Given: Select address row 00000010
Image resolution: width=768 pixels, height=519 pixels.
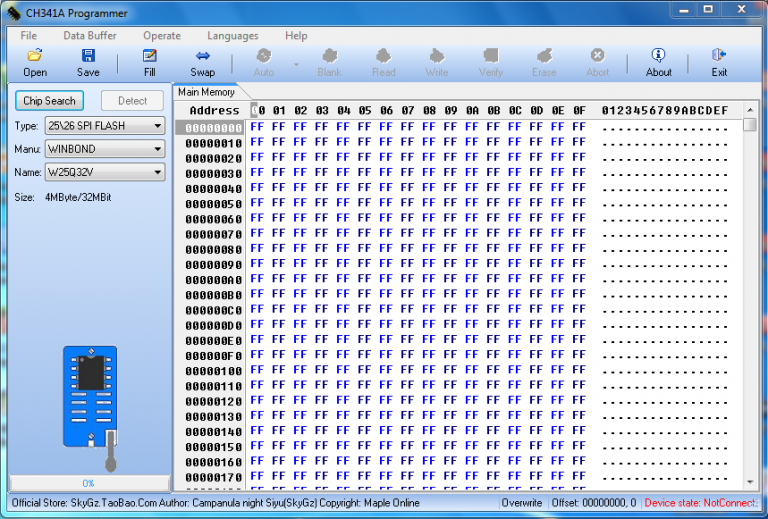Looking at the screenshot, I should pos(214,143).
